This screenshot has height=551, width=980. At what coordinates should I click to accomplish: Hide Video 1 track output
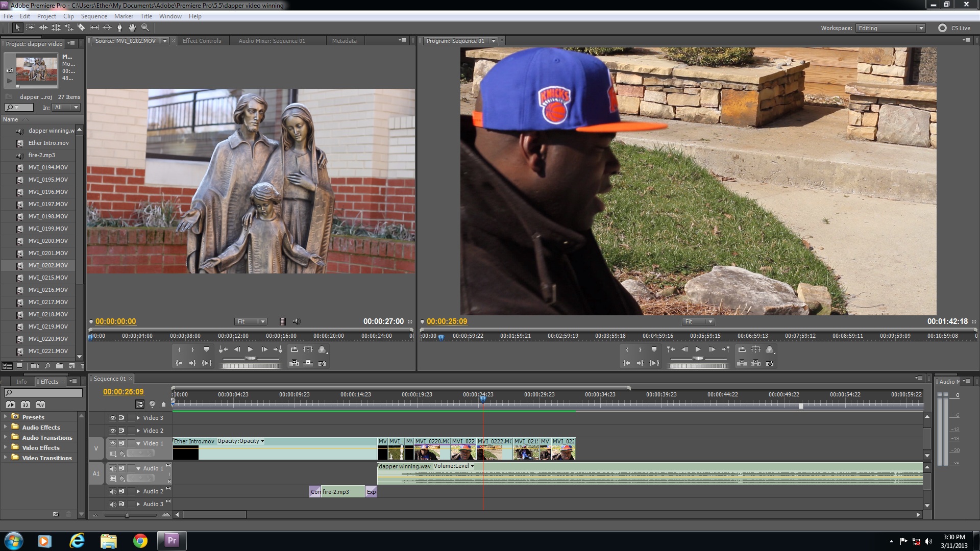click(x=113, y=443)
